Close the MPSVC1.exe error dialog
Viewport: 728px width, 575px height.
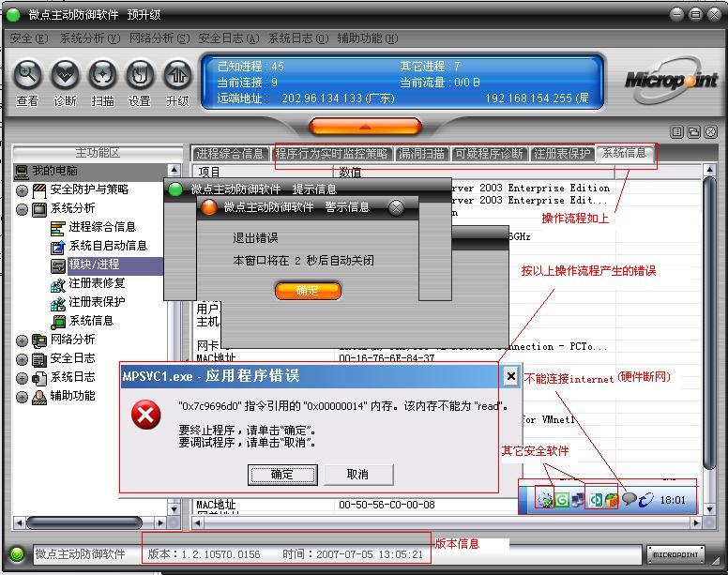point(511,376)
